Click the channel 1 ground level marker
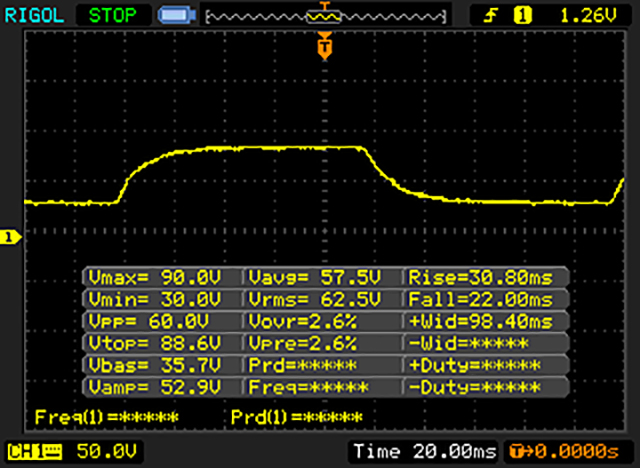 pos(10,237)
